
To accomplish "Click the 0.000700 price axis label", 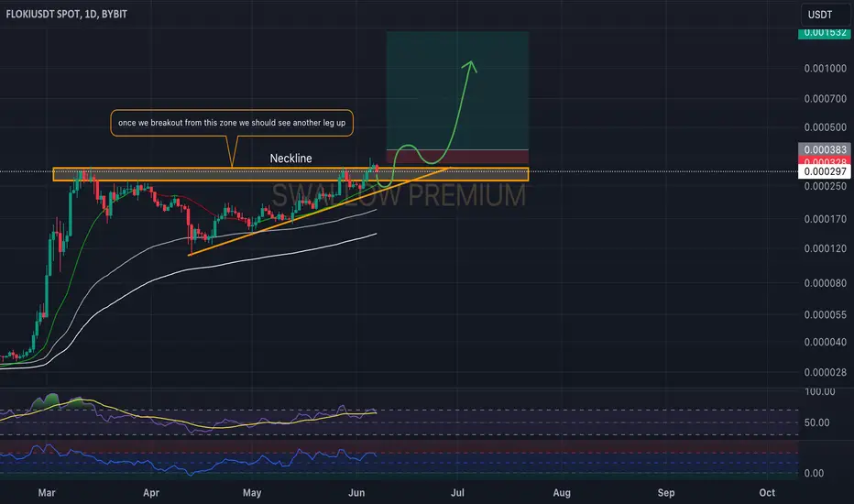I will (825, 99).
